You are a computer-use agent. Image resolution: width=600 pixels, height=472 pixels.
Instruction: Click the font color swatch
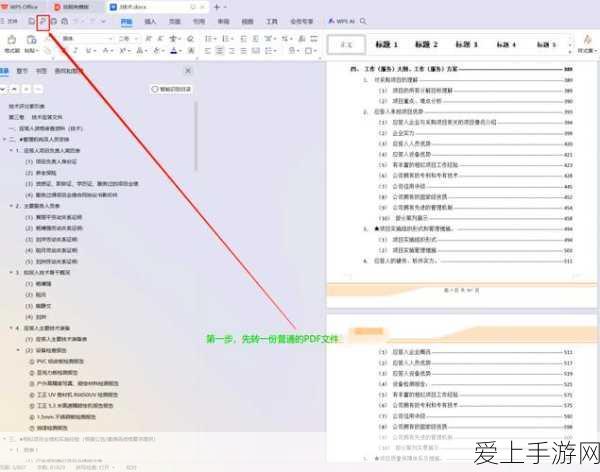(173, 51)
